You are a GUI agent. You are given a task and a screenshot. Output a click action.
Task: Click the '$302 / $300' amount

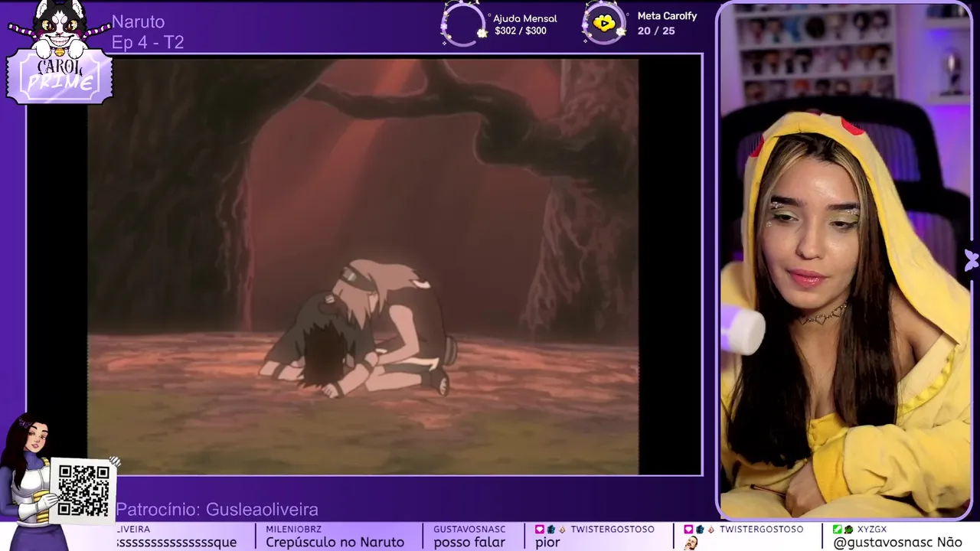[x=521, y=31]
